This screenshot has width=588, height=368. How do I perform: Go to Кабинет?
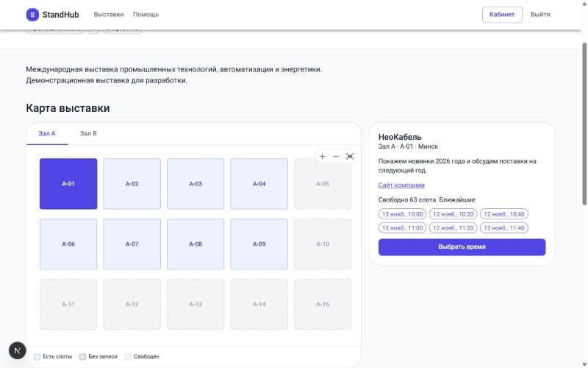(x=502, y=15)
